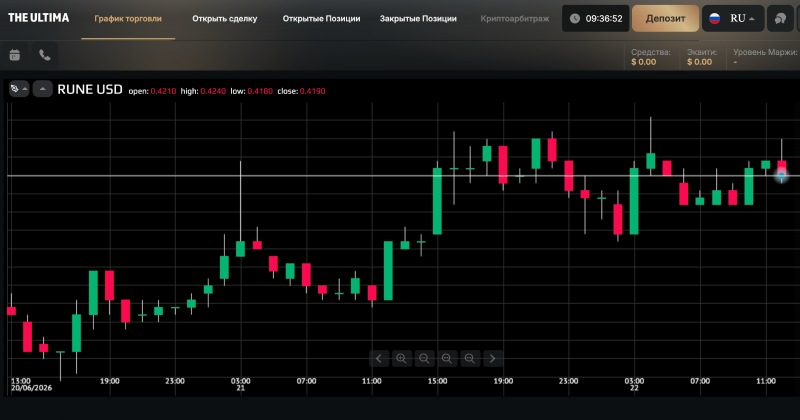Click THE ULTIMA logo
This screenshot has height=420, width=800.
pos(38,18)
